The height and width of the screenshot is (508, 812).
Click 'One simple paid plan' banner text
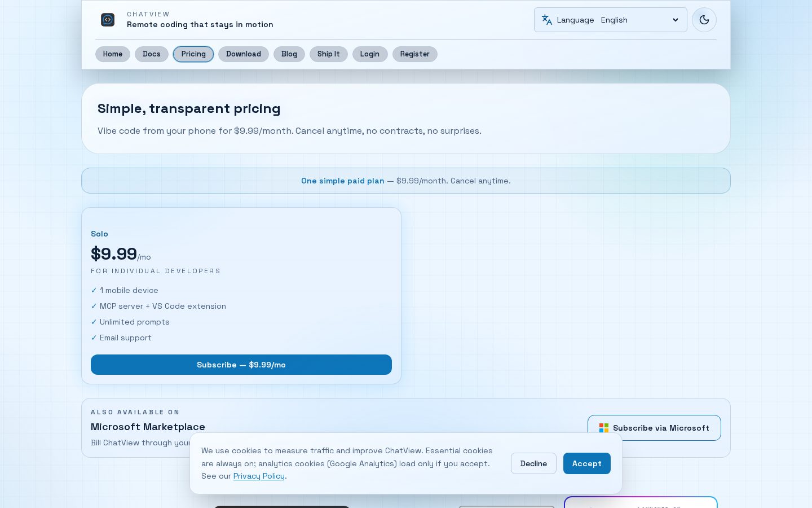click(343, 181)
